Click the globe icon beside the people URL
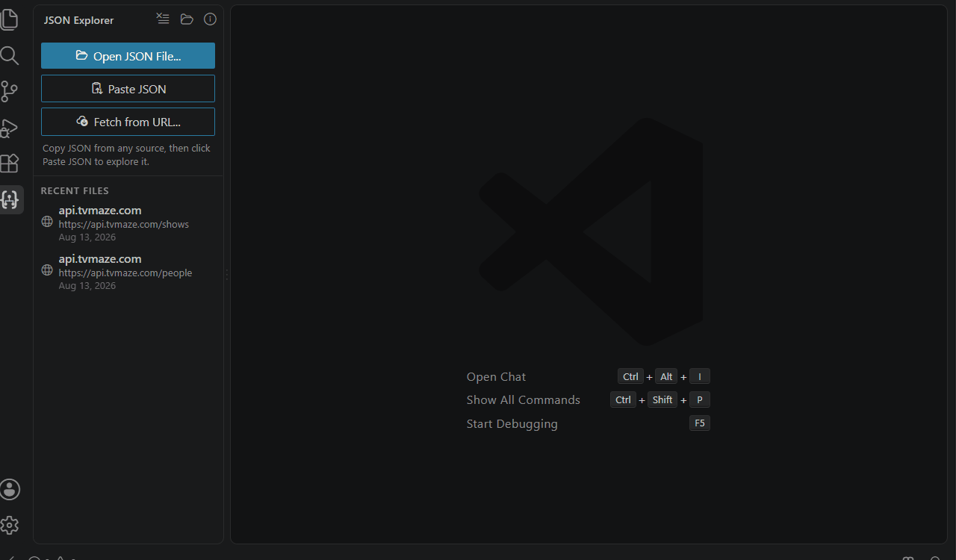956x560 pixels. pos(47,270)
